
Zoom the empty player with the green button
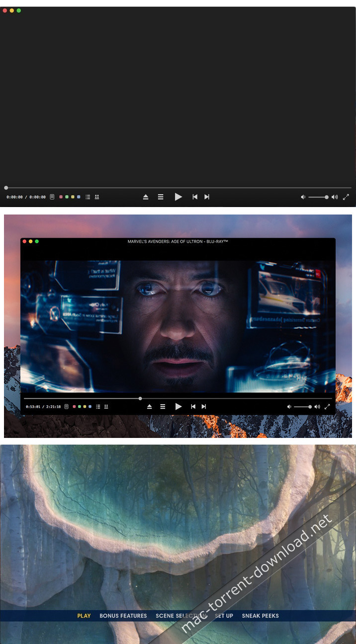pyautogui.click(x=19, y=10)
